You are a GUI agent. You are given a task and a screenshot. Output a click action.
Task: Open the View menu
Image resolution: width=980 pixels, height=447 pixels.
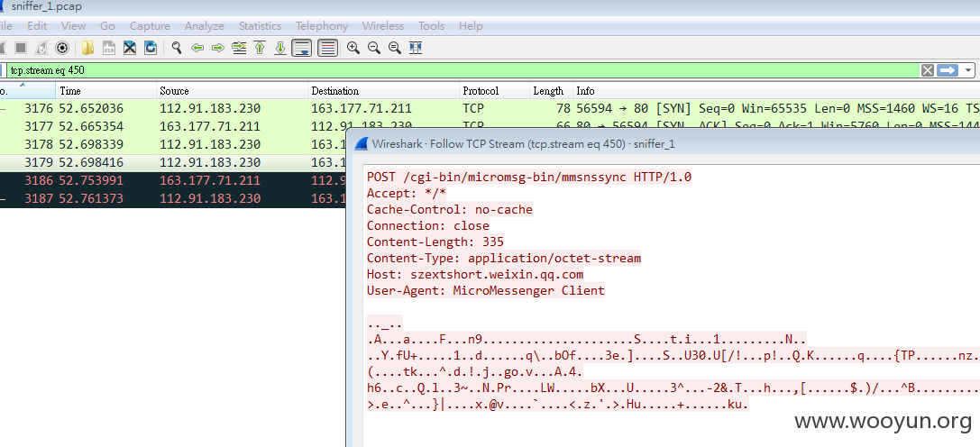coord(73,25)
